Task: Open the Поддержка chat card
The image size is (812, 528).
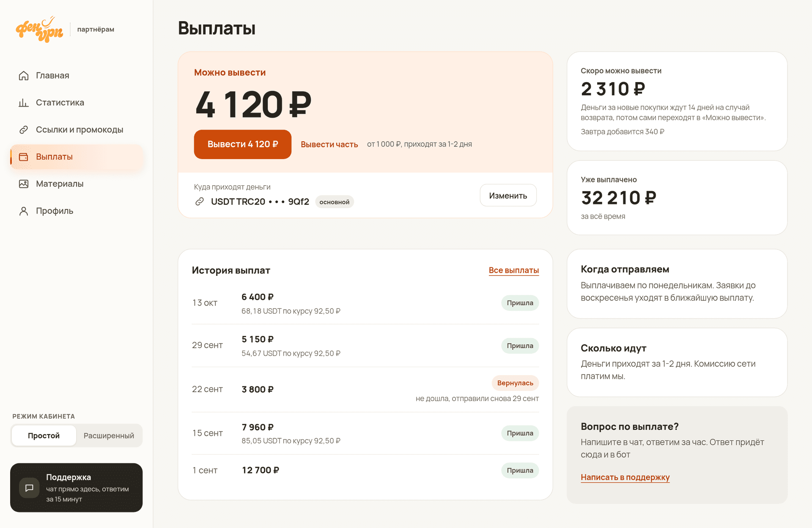Action: click(77, 488)
